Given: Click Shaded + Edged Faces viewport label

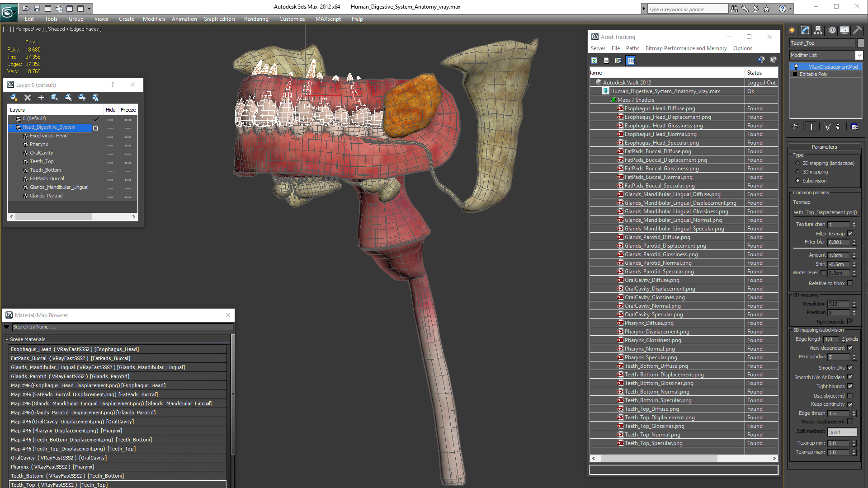Looking at the screenshot, I should coord(73,29).
